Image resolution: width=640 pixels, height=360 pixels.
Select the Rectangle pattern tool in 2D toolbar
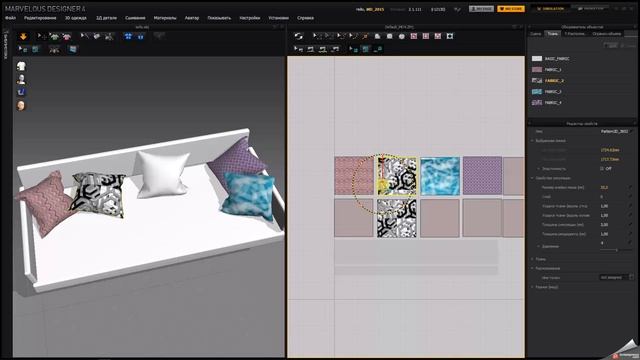pos(390,36)
